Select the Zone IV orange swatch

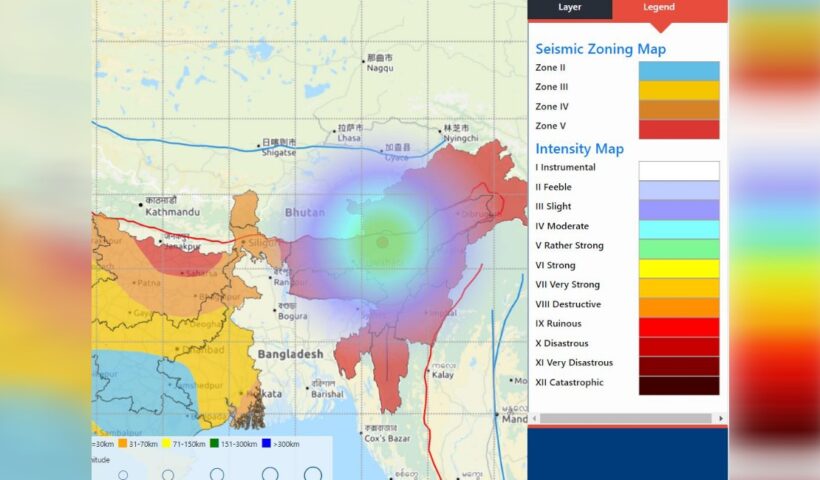[x=679, y=110]
